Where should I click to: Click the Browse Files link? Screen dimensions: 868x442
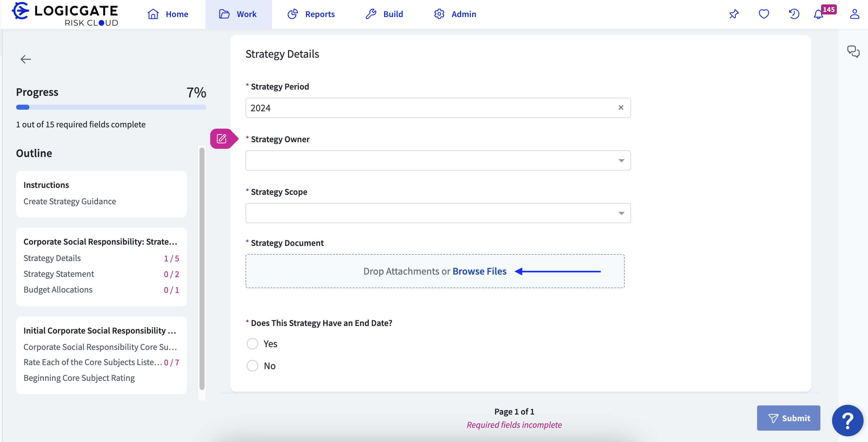tap(479, 271)
